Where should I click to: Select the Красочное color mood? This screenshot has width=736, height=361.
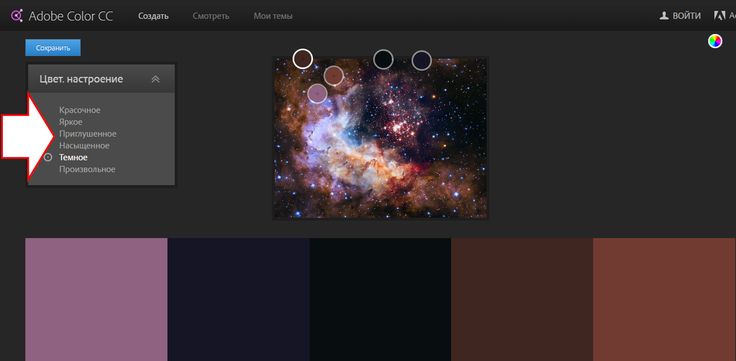(80, 110)
